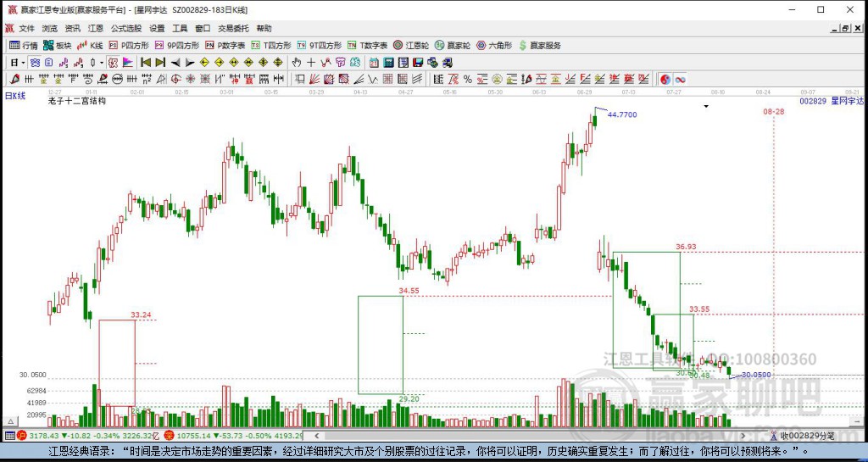Click the 002829 星网宇达 stock label
This screenshot has height=462, width=868.
tap(832, 101)
